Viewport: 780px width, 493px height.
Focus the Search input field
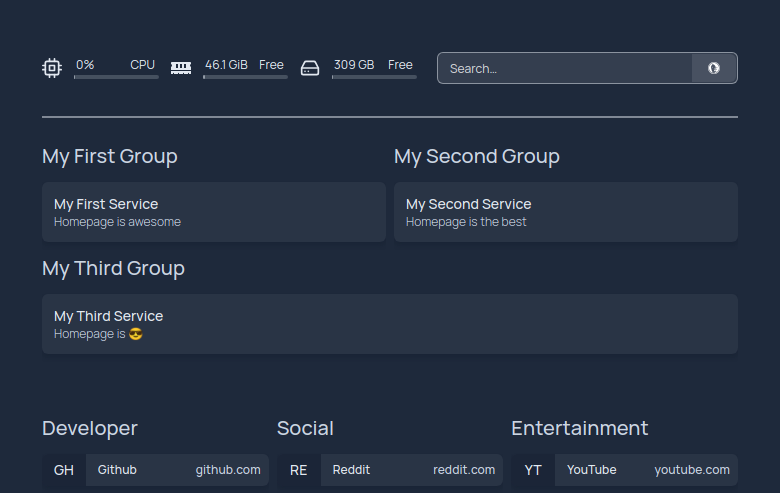tap(565, 68)
